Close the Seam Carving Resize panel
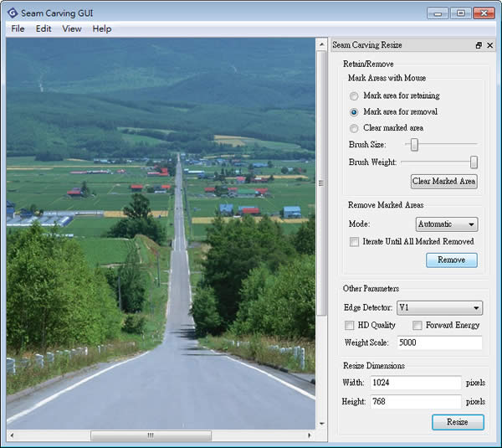Screen dimensions: 502x448 (490, 45)
